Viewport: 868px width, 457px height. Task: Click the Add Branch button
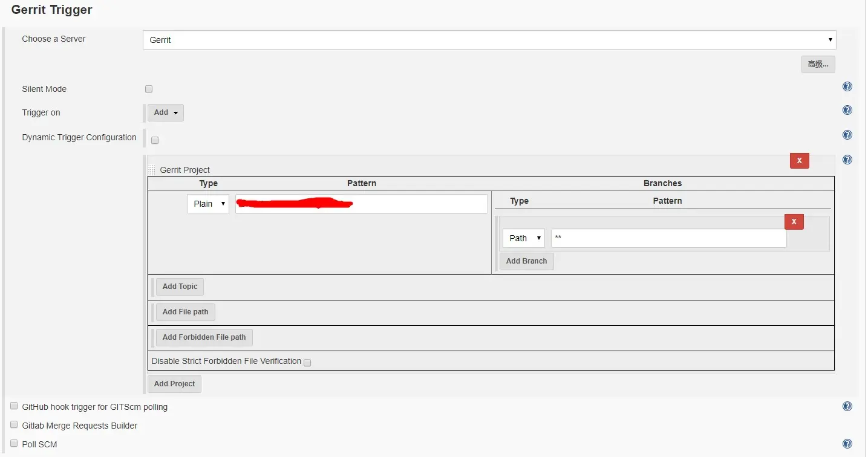(526, 261)
